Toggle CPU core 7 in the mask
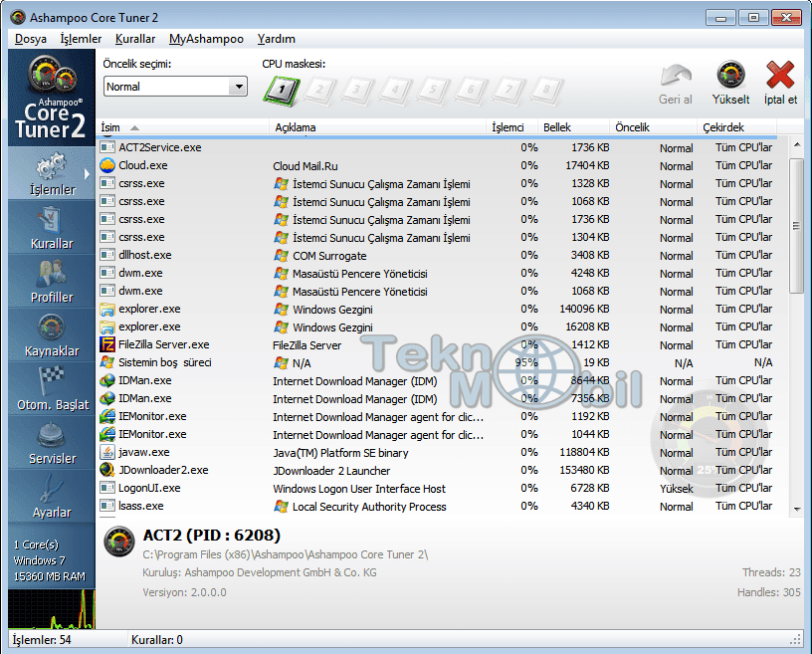This screenshot has width=812, height=654. click(x=508, y=91)
